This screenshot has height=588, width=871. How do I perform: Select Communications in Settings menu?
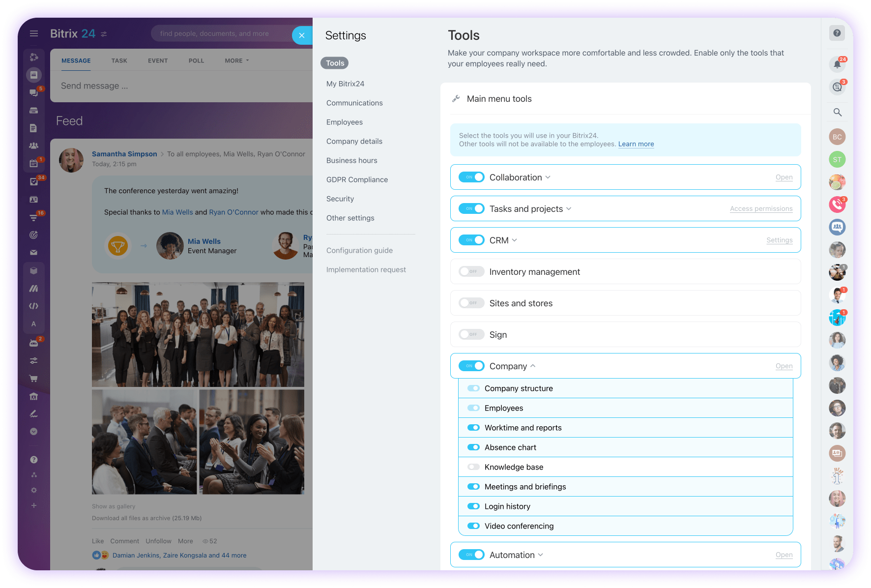[354, 103]
